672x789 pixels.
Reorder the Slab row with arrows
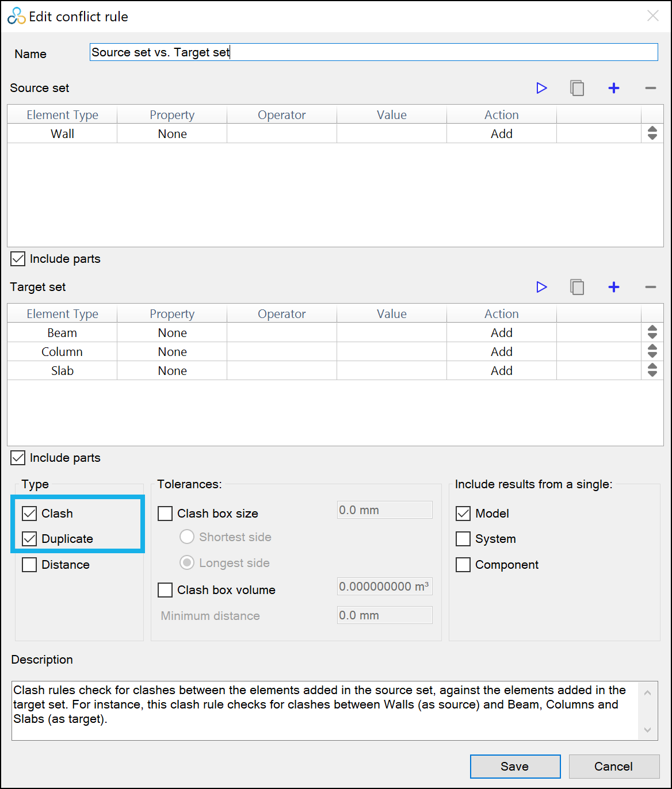pyautogui.click(x=652, y=370)
